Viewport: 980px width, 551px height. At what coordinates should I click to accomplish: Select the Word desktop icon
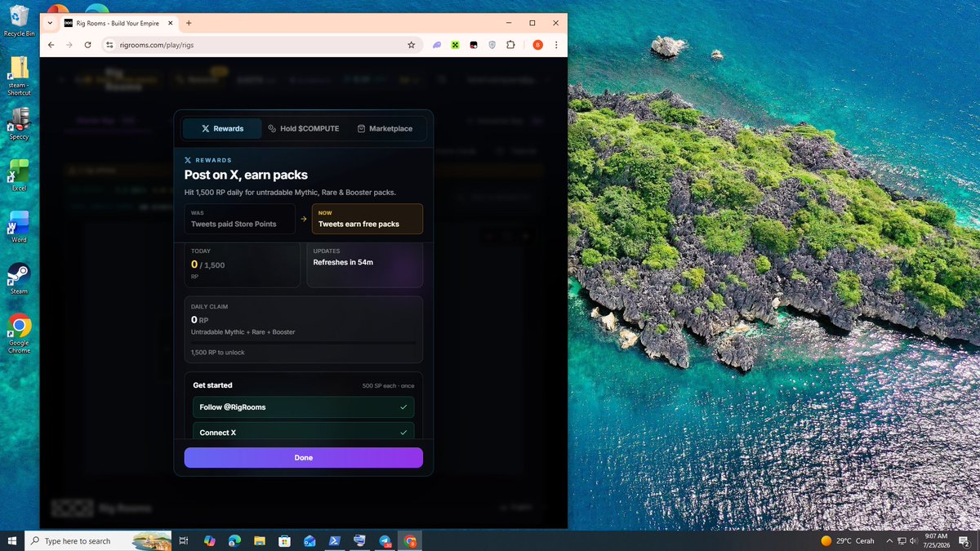[x=19, y=226]
